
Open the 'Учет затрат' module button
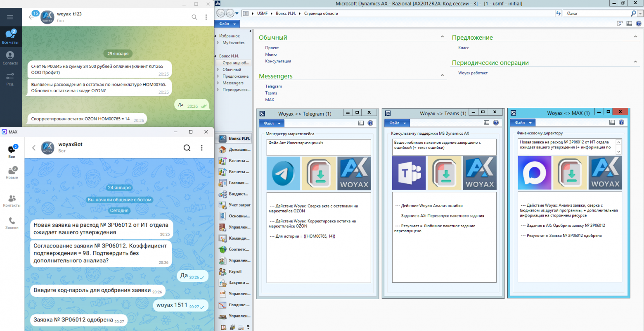click(x=234, y=205)
